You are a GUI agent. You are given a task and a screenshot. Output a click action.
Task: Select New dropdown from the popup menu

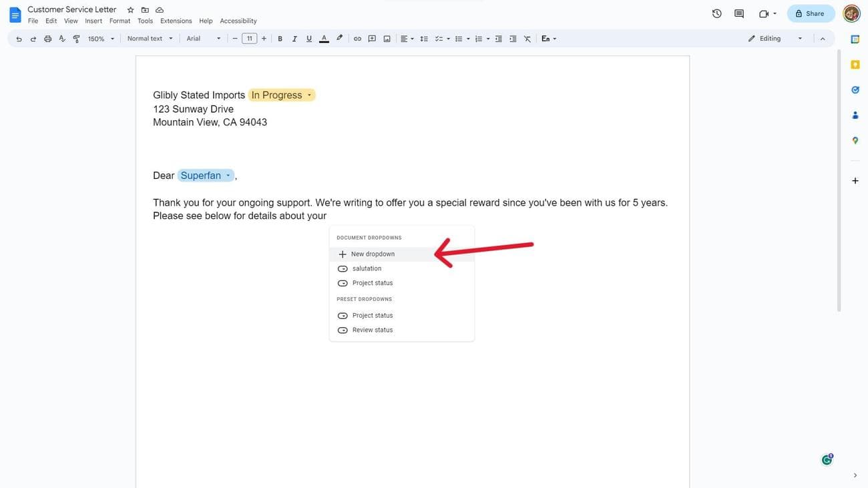[373, 254]
